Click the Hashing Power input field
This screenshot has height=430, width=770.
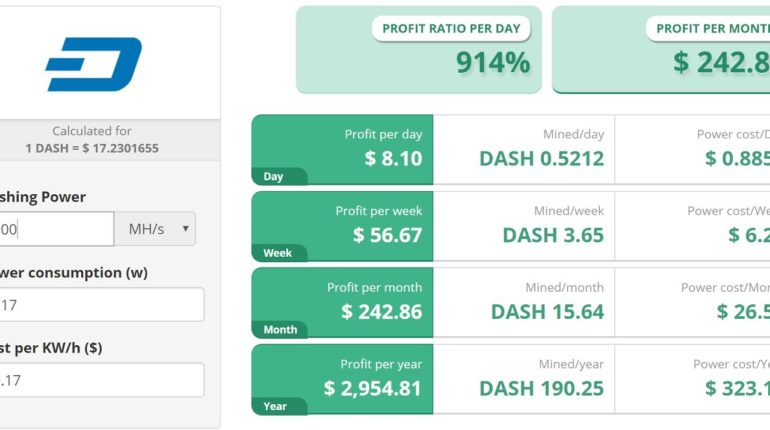[56, 229]
